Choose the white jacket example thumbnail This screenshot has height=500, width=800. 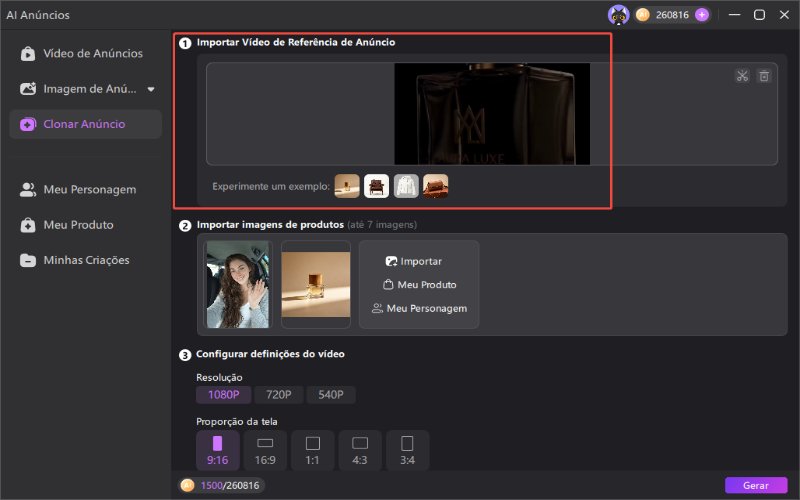point(406,186)
